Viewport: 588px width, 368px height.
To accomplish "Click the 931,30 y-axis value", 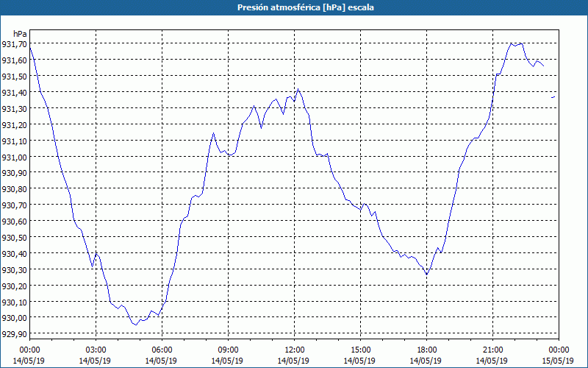I will 14,109.
